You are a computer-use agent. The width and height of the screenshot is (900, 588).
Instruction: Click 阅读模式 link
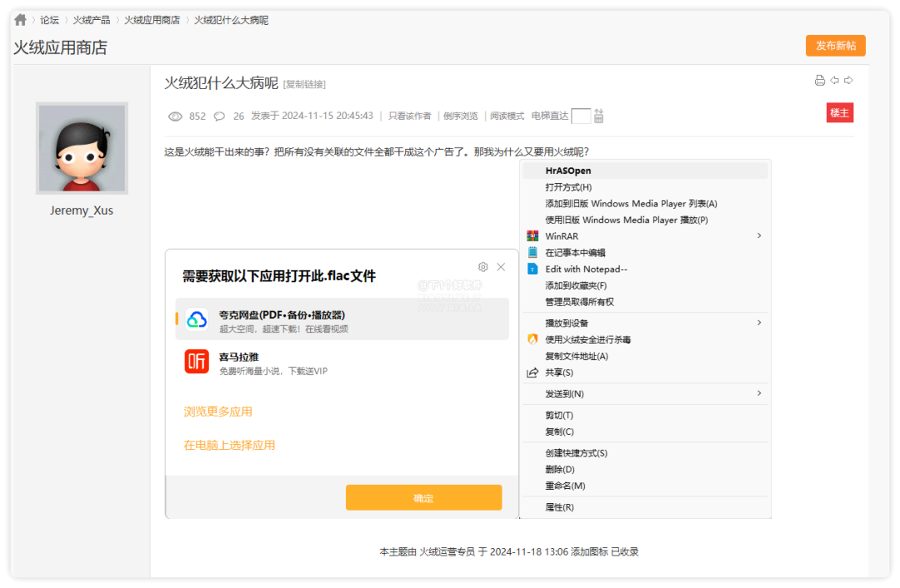pyautogui.click(x=507, y=116)
